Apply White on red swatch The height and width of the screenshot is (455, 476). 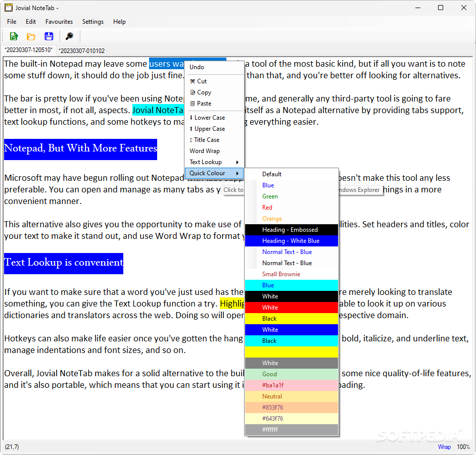pos(292,308)
